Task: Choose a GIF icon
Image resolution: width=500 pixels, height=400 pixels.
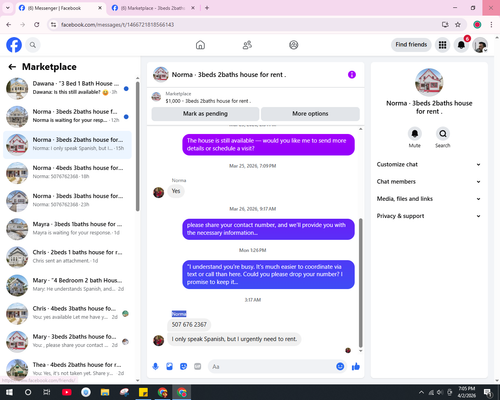Action: click(198, 367)
